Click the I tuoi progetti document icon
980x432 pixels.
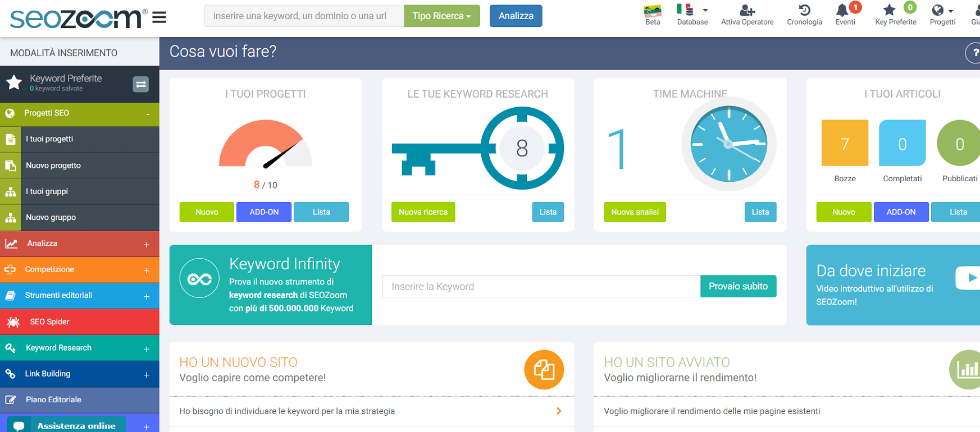(10, 139)
